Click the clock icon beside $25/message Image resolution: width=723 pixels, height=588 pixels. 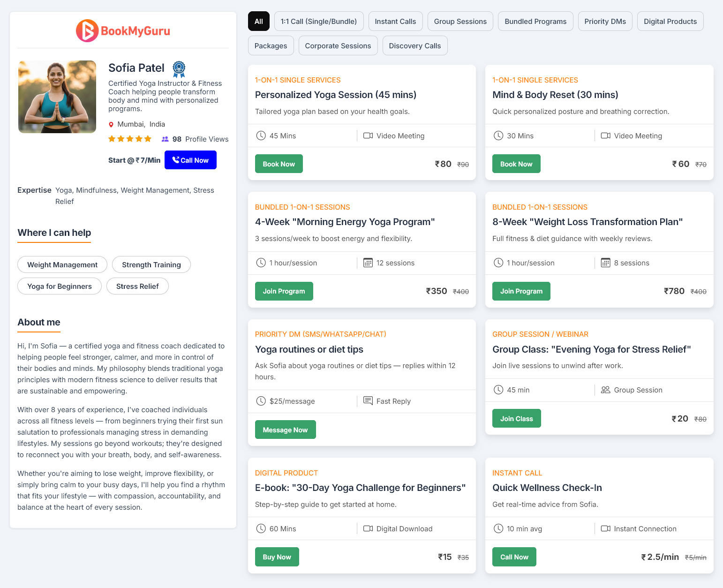261,401
